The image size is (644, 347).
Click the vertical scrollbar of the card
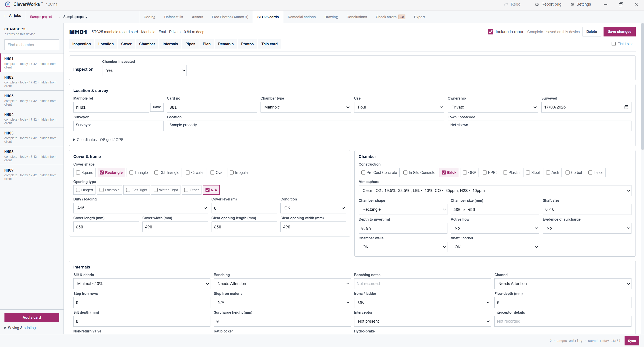point(642,86)
